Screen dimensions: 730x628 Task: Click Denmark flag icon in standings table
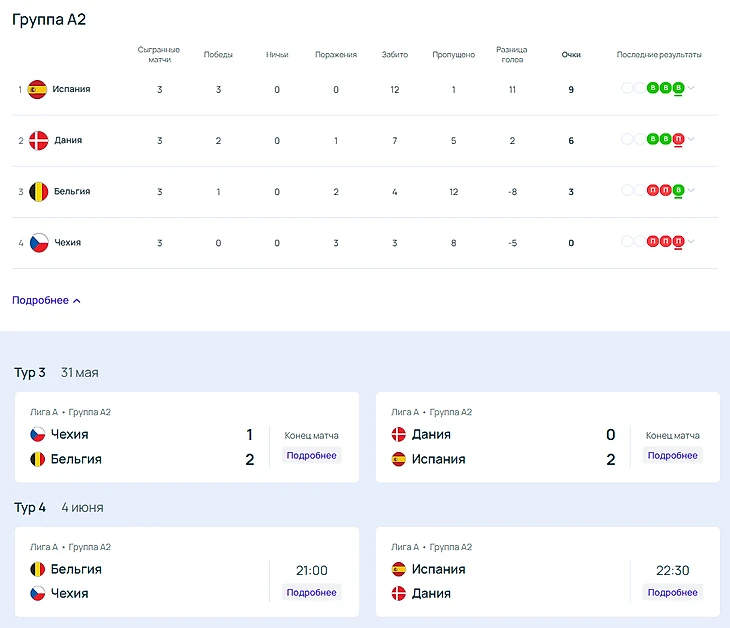click(38, 141)
